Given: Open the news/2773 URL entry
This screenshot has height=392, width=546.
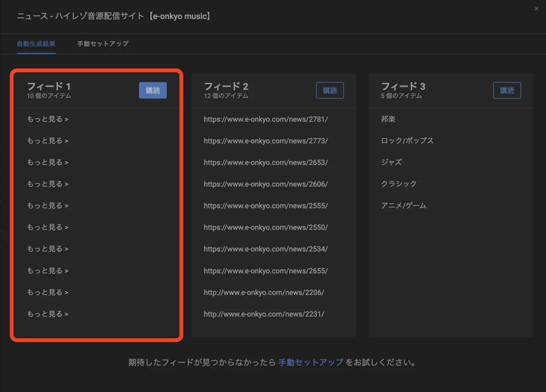Looking at the screenshot, I should [266, 141].
